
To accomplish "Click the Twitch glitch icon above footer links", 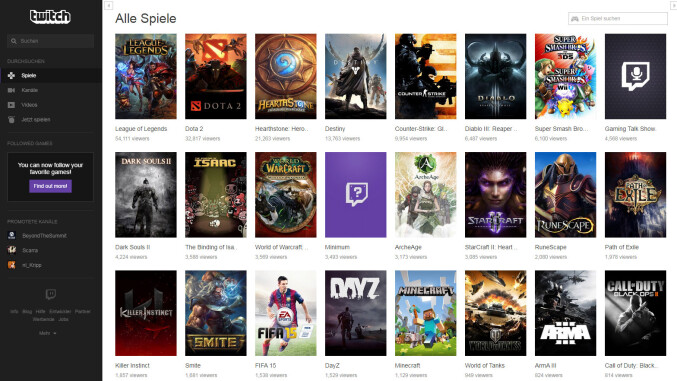I will pos(51,295).
